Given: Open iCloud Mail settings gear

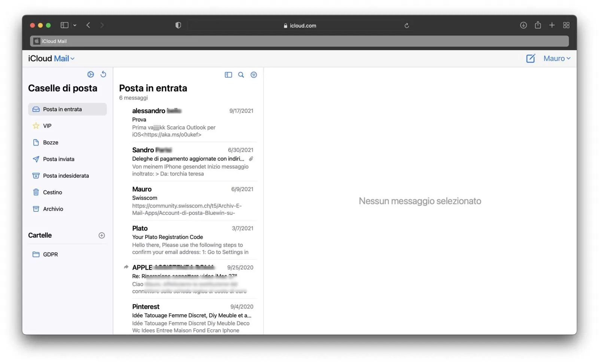Looking at the screenshot, I should coord(91,74).
